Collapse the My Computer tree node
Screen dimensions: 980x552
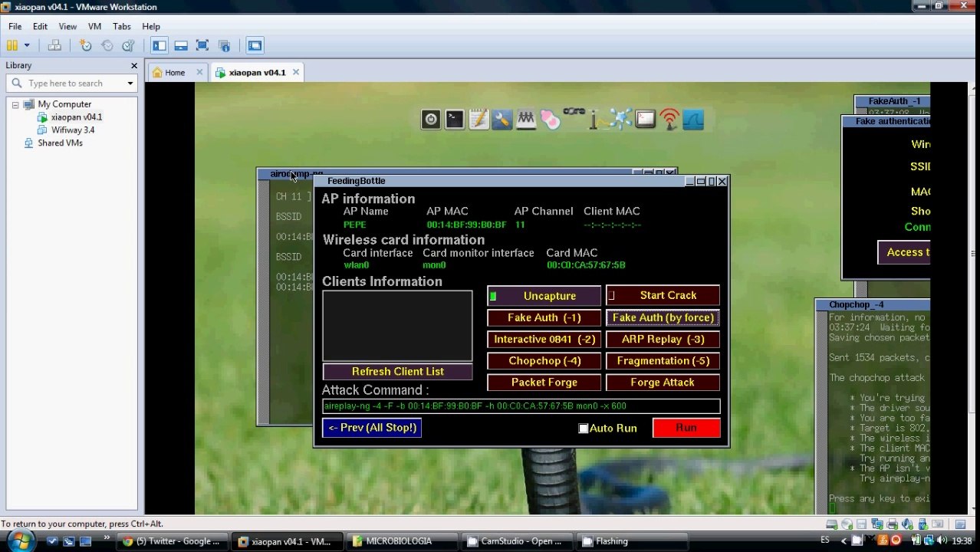[x=15, y=104]
